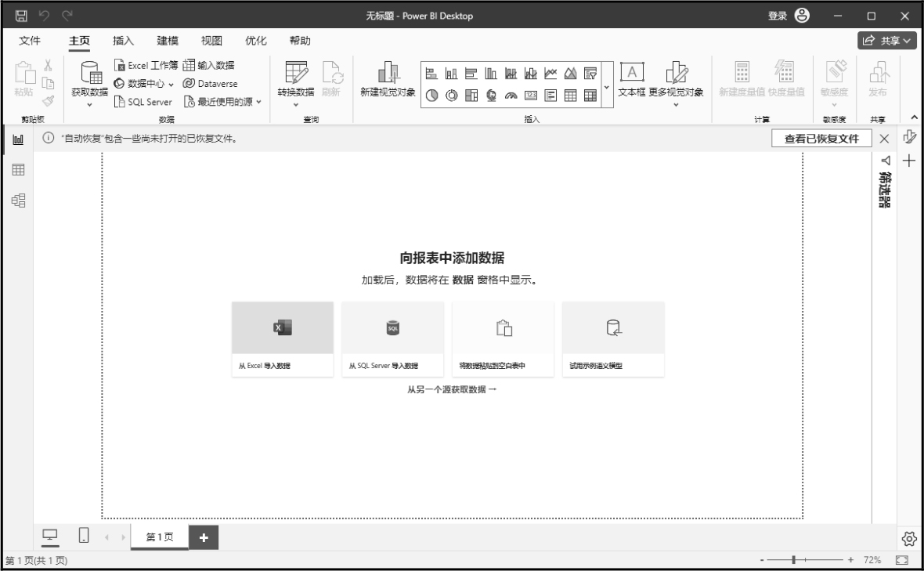Click the 输入数据 enter data icon

[x=189, y=65]
